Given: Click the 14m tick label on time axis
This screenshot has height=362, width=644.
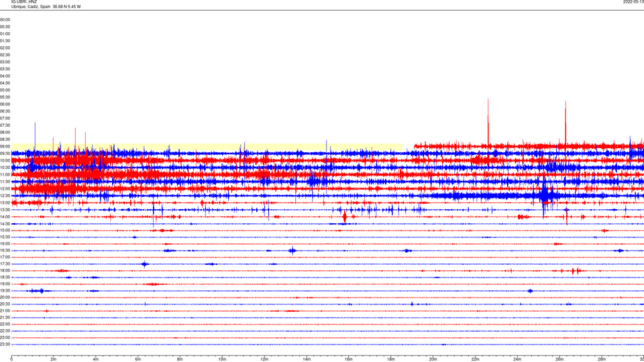Looking at the screenshot, I should [307, 359].
